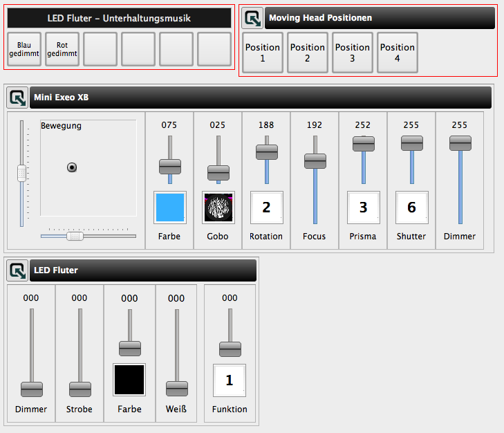Viewport: 504px width, 433px height.
Task: Click the Funktion label text
Action: pos(230,409)
